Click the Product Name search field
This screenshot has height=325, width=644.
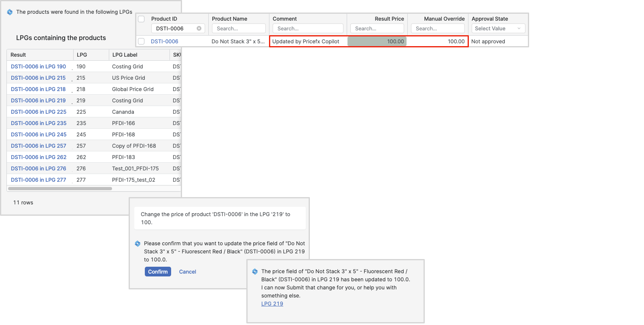[x=239, y=28]
